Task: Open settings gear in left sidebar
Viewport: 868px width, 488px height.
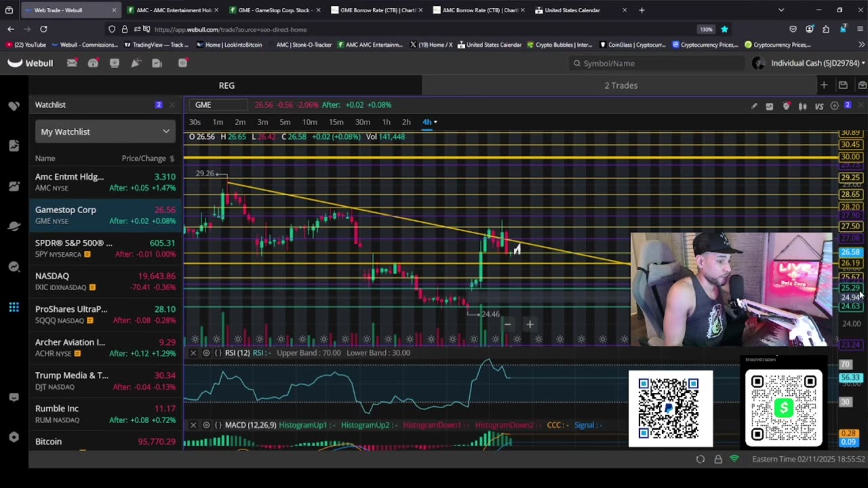Action: tap(14, 437)
